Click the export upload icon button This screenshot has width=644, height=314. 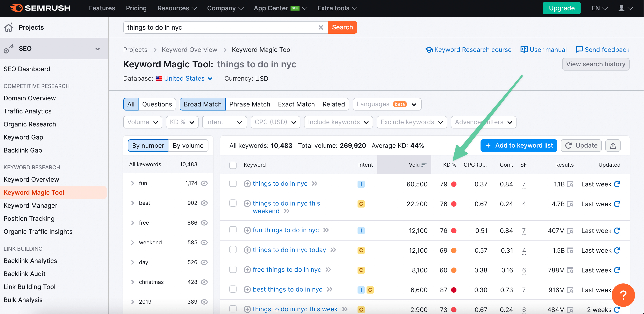(x=613, y=146)
